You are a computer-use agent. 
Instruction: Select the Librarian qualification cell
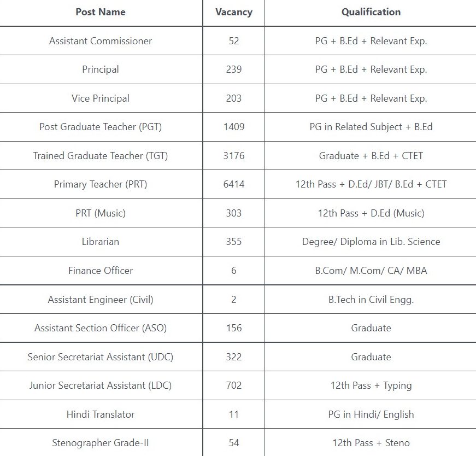371,242
